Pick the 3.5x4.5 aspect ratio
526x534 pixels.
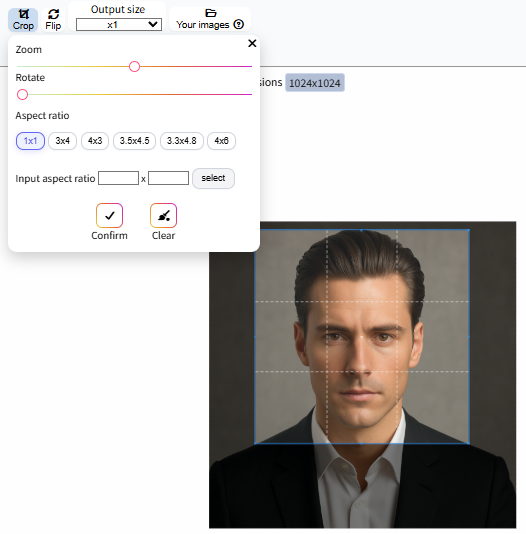point(134,141)
